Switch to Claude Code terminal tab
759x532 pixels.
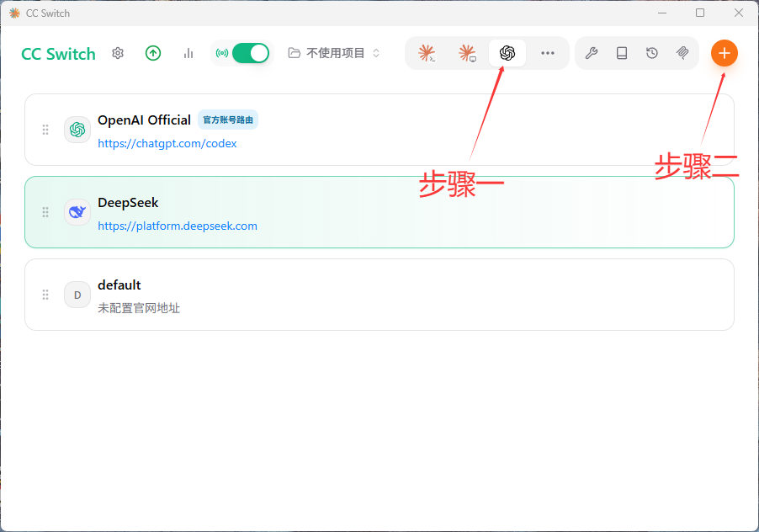427,53
